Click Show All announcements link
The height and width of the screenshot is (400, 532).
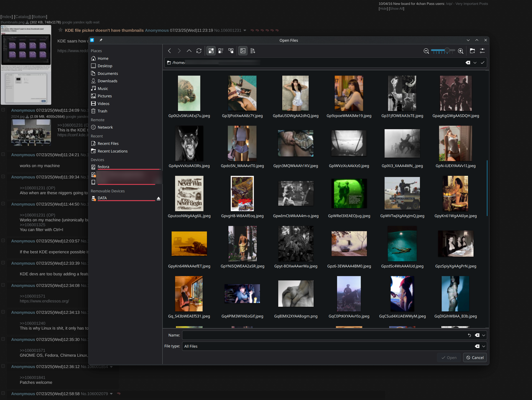396,9
